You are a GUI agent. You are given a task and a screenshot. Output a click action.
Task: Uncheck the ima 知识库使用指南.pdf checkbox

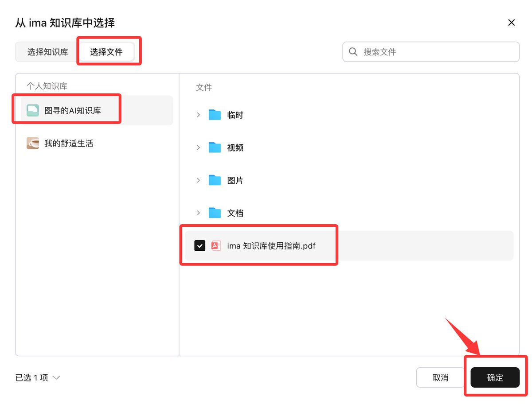click(200, 245)
